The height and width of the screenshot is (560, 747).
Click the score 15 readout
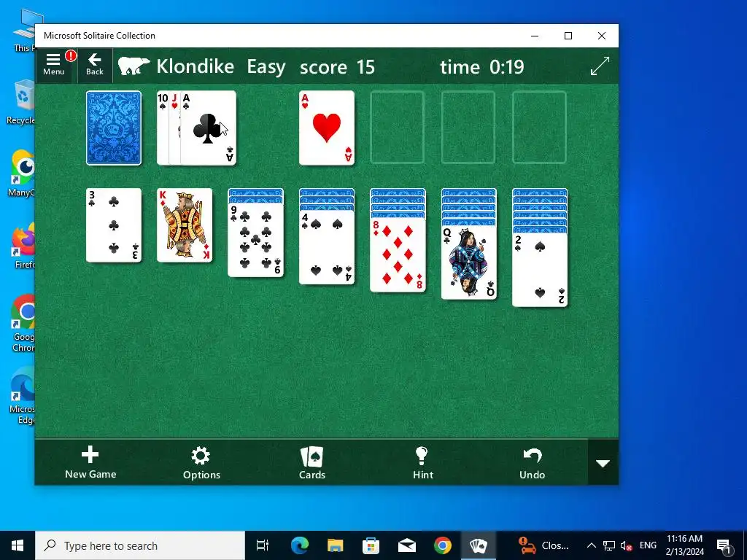tap(337, 66)
